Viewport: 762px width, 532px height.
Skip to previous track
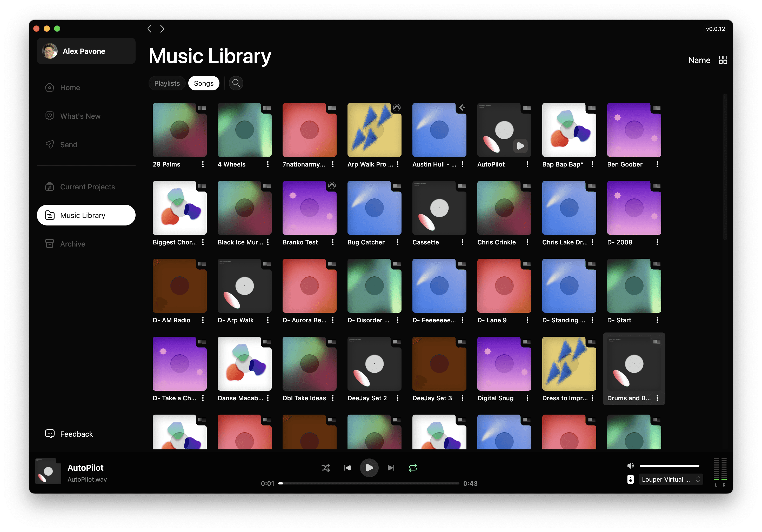pos(347,468)
